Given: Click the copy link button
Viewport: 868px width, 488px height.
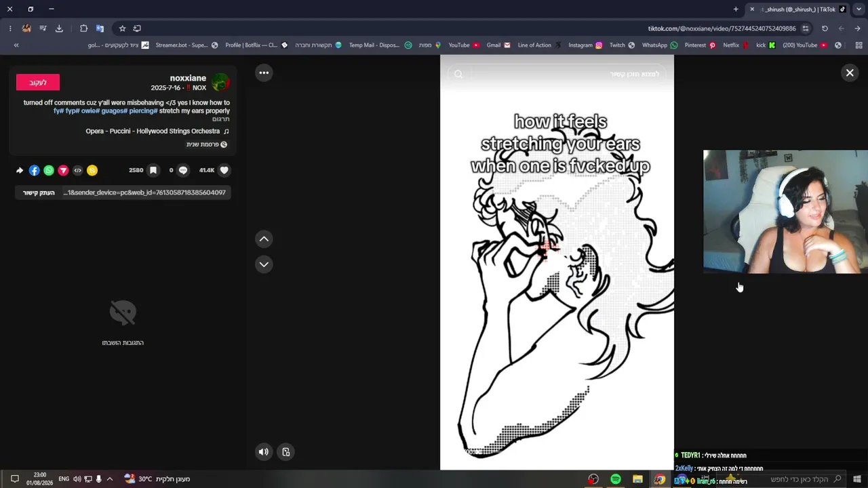Looking at the screenshot, I should [x=39, y=193].
